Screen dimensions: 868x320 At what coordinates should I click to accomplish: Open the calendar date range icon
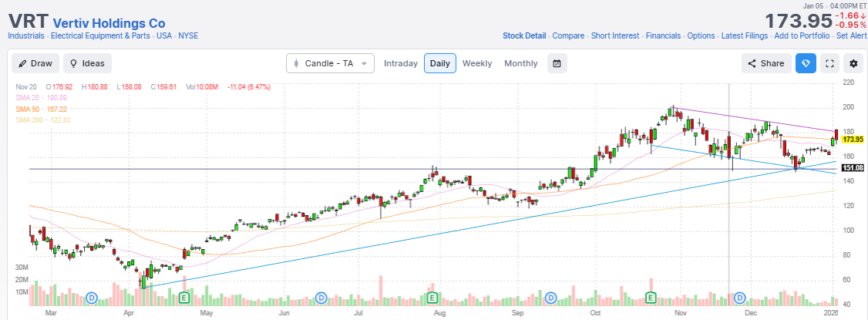point(557,63)
